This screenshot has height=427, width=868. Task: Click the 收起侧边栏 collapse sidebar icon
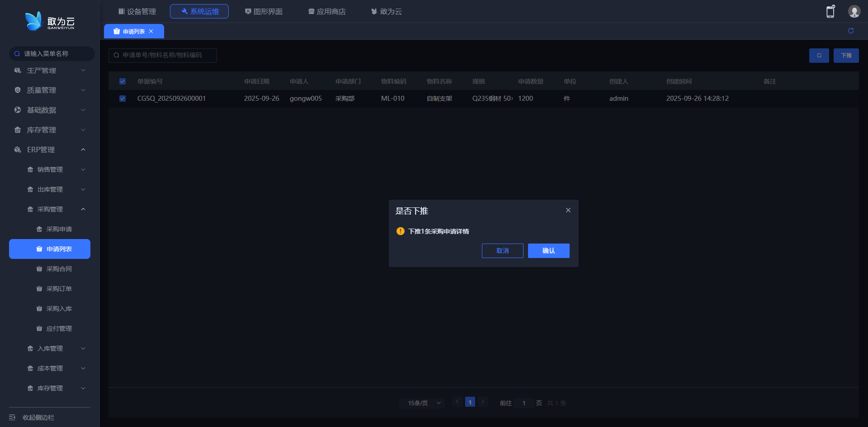point(12,417)
